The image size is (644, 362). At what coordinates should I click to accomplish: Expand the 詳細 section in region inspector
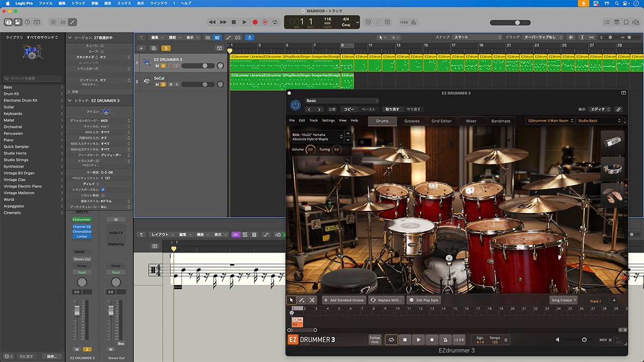click(69, 92)
